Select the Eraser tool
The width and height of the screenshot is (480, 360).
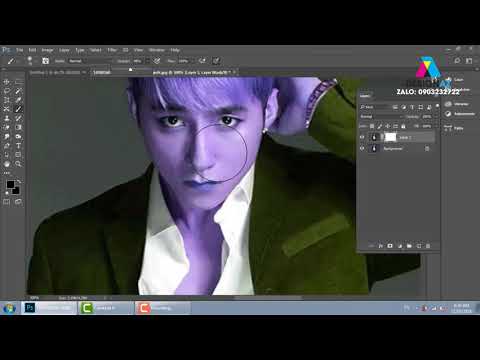pyautogui.click(x=6, y=127)
